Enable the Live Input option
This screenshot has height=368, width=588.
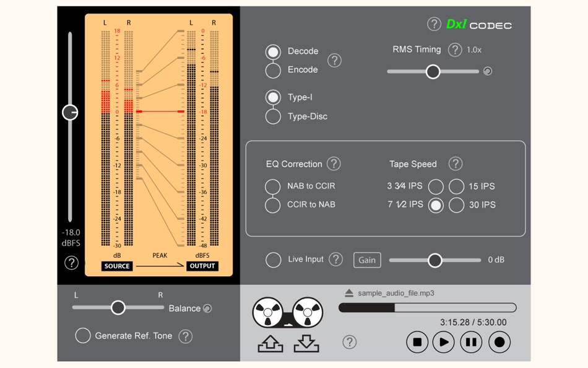tap(273, 260)
